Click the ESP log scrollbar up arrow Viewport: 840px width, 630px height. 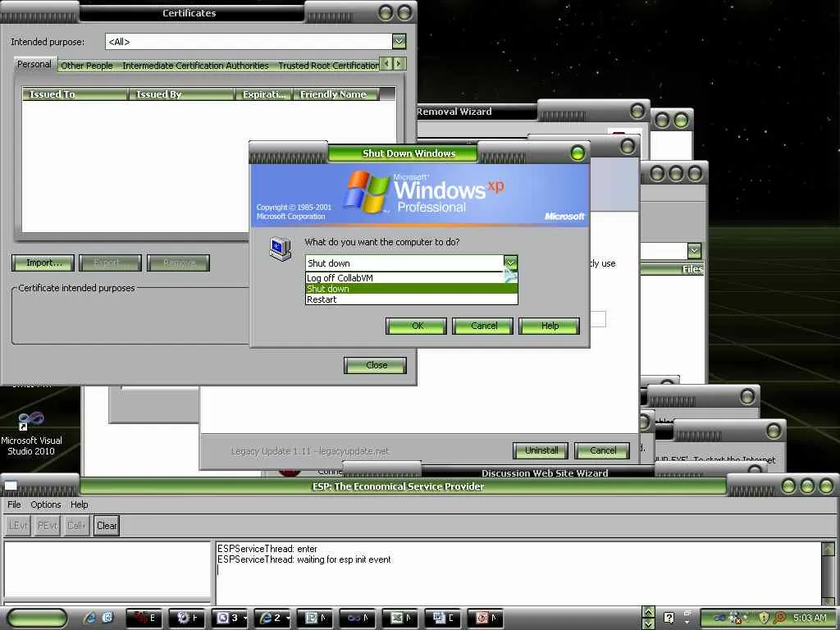828,549
